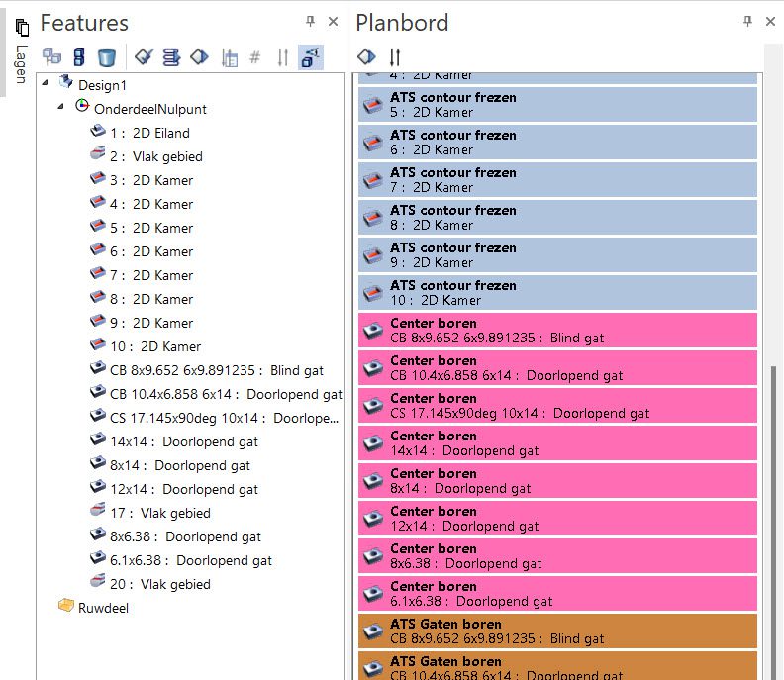The image size is (784, 680).
Task: Select feature 2: Vlak gebied
Action: click(x=156, y=156)
